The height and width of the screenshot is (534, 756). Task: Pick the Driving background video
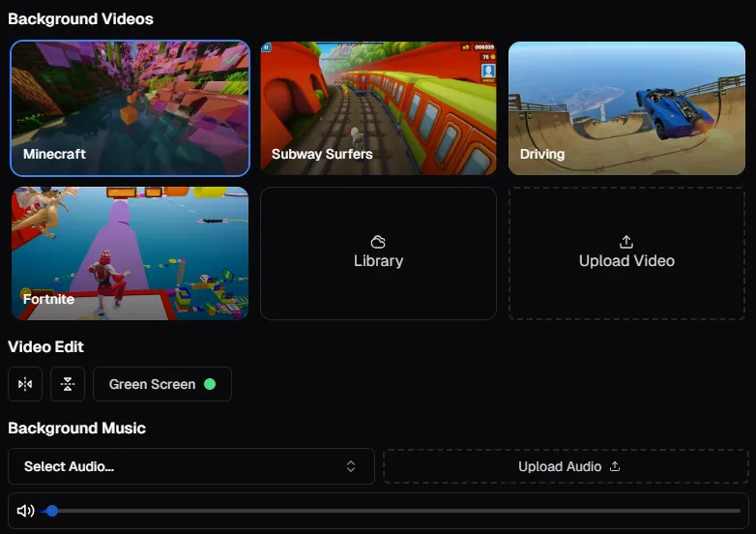[626, 108]
